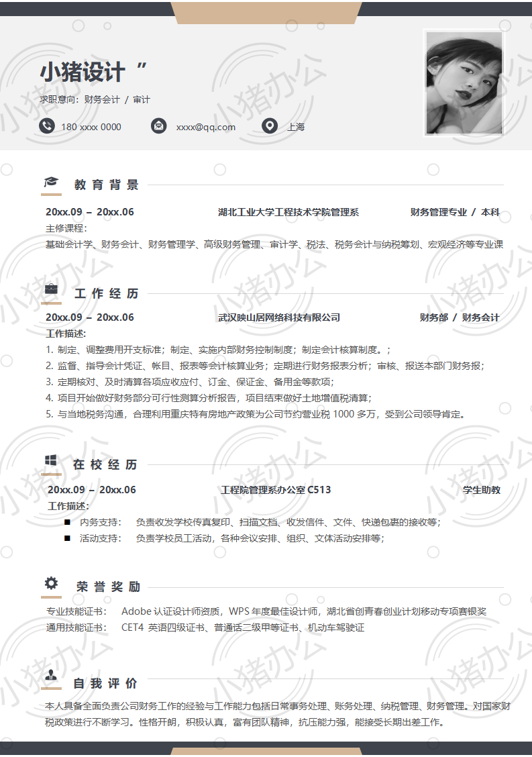532x757 pixels.
Task: Click the 内务支持 bullet line
Action: tap(253, 522)
